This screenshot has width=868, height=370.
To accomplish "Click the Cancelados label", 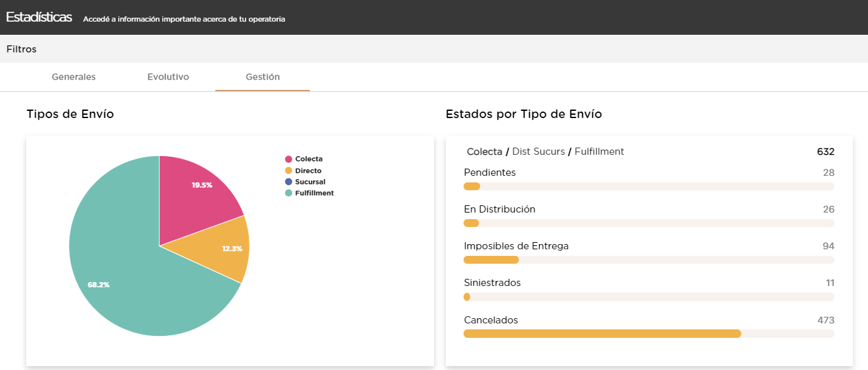I will pyautogui.click(x=491, y=320).
